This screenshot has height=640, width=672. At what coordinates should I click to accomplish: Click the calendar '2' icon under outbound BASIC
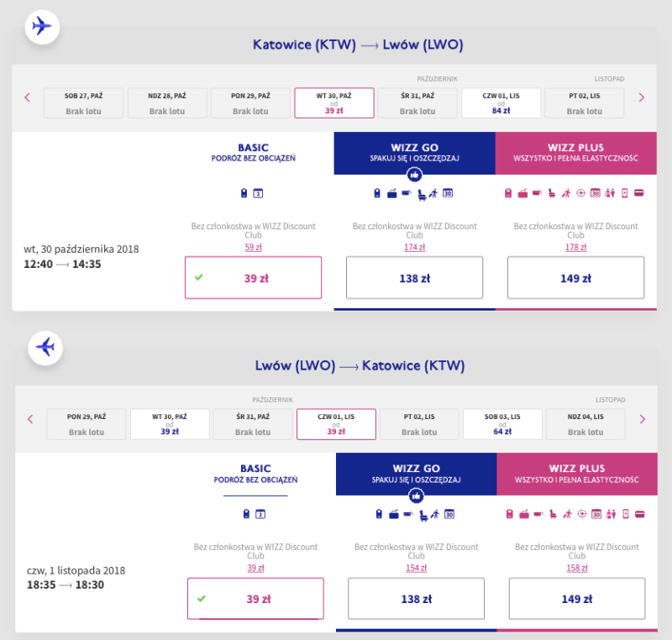(x=258, y=193)
